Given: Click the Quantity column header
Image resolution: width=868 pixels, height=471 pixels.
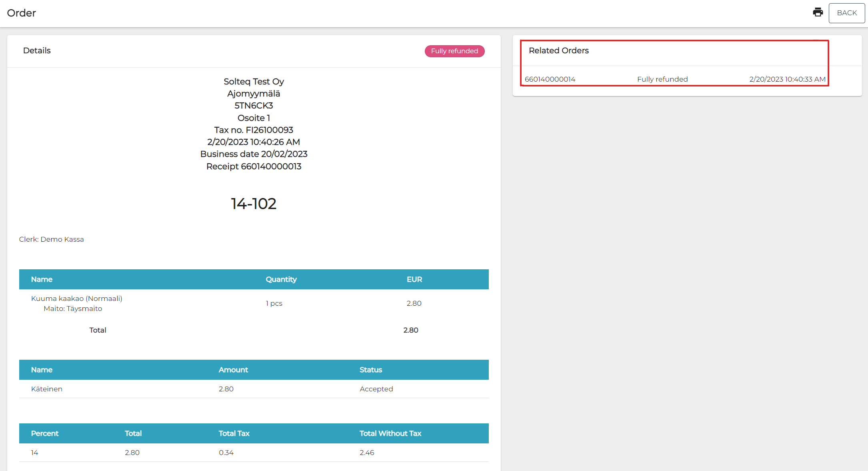Looking at the screenshot, I should pyautogui.click(x=281, y=279).
